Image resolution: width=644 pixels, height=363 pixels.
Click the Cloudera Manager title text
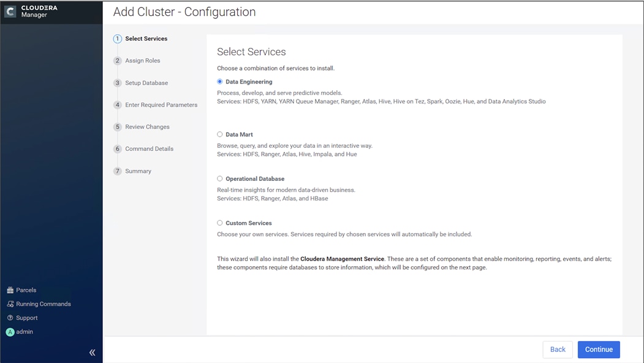39,11
